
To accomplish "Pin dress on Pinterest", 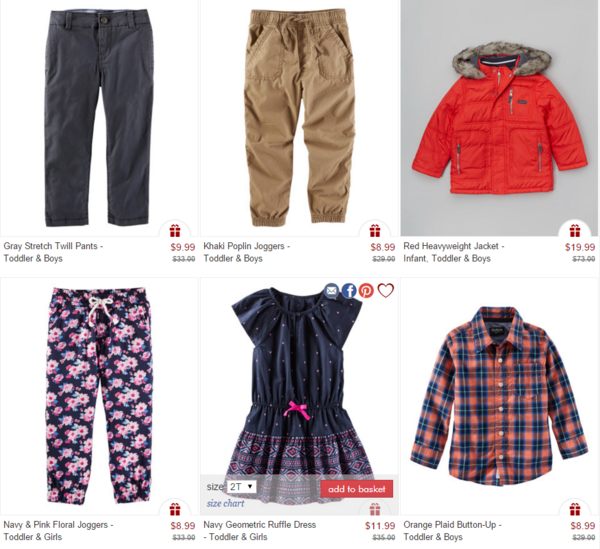I will (366, 291).
